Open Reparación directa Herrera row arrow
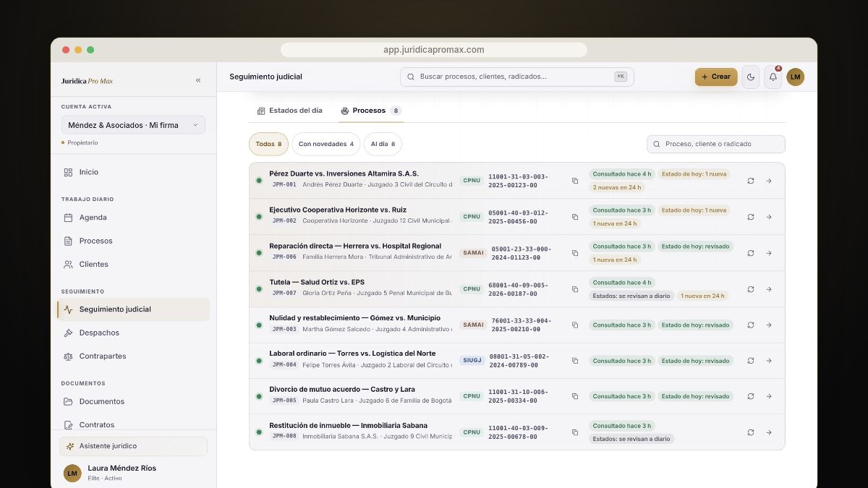 [x=769, y=253]
